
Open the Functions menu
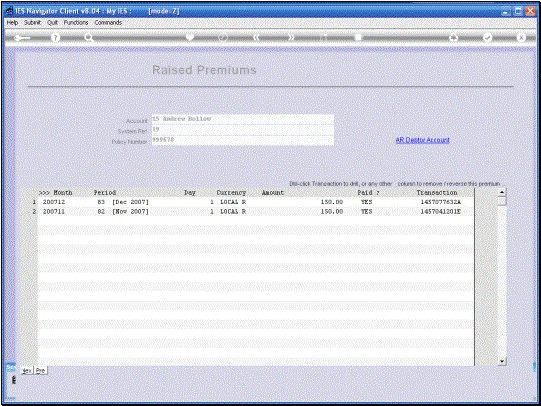pos(76,22)
